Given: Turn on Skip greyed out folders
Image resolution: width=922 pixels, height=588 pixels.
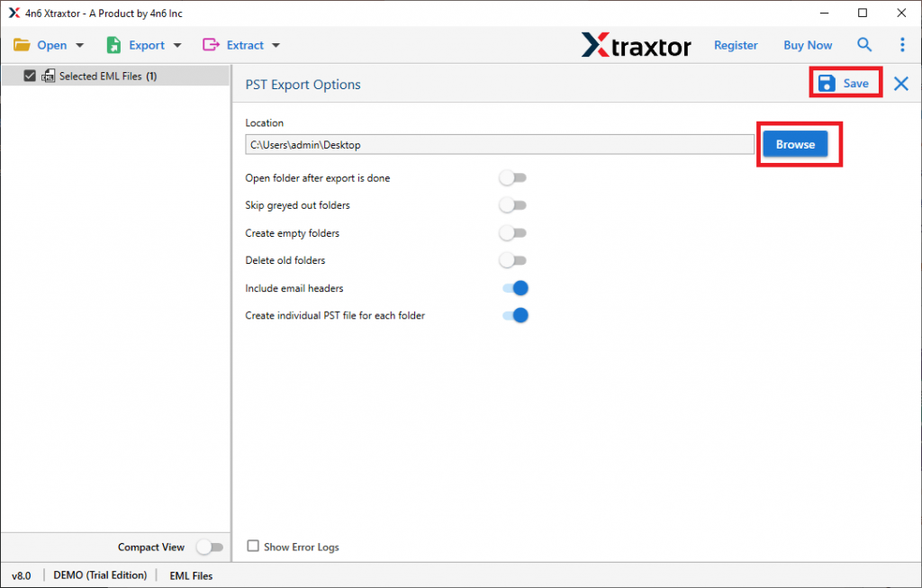Looking at the screenshot, I should pyautogui.click(x=512, y=205).
